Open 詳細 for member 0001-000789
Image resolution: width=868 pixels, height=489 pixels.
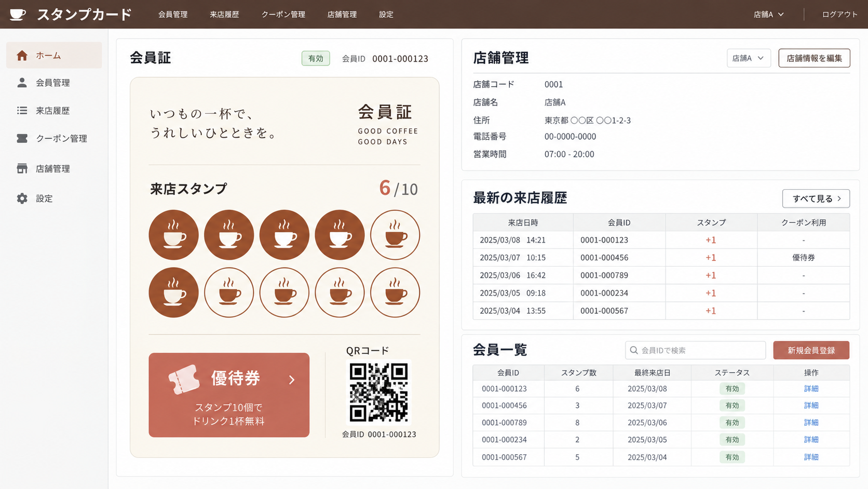[x=811, y=422]
